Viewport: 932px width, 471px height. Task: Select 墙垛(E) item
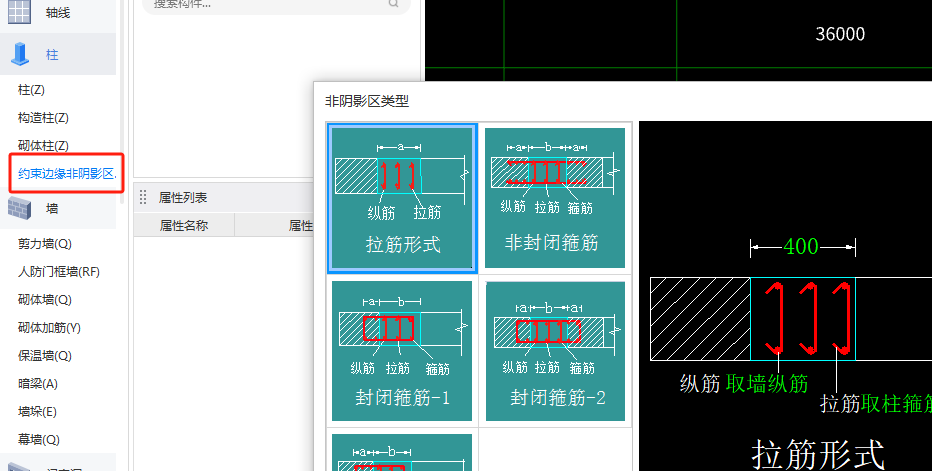click(x=37, y=412)
